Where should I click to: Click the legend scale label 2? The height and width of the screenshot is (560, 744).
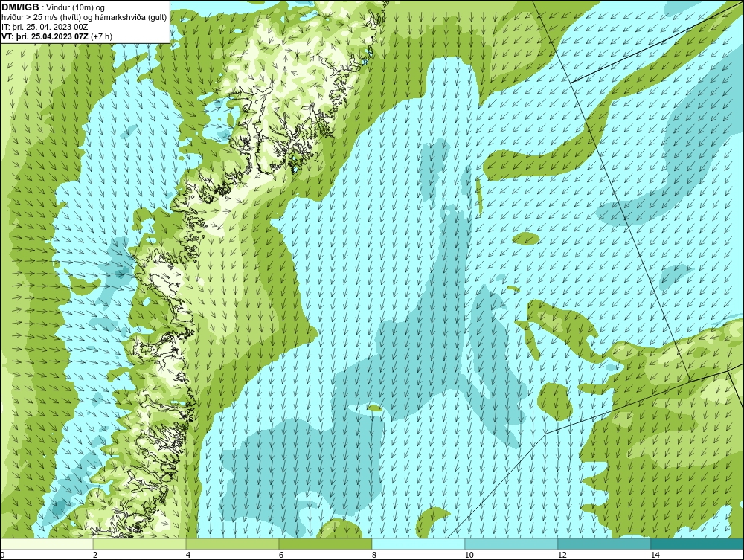pyautogui.click(x=95, y=555)
